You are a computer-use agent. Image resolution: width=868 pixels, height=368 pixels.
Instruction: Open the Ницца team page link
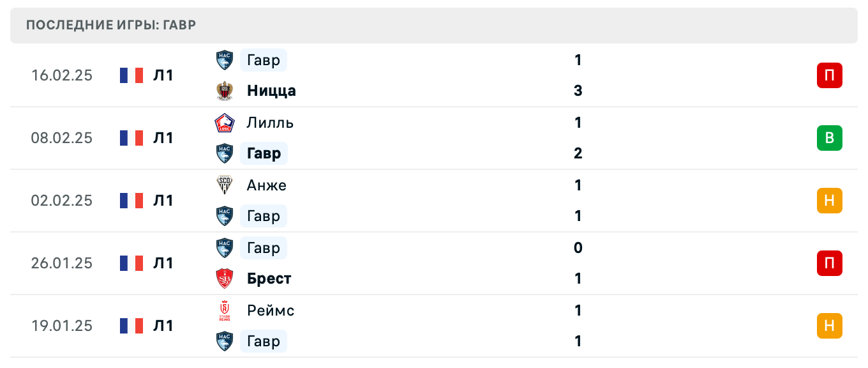click(271, 91)
